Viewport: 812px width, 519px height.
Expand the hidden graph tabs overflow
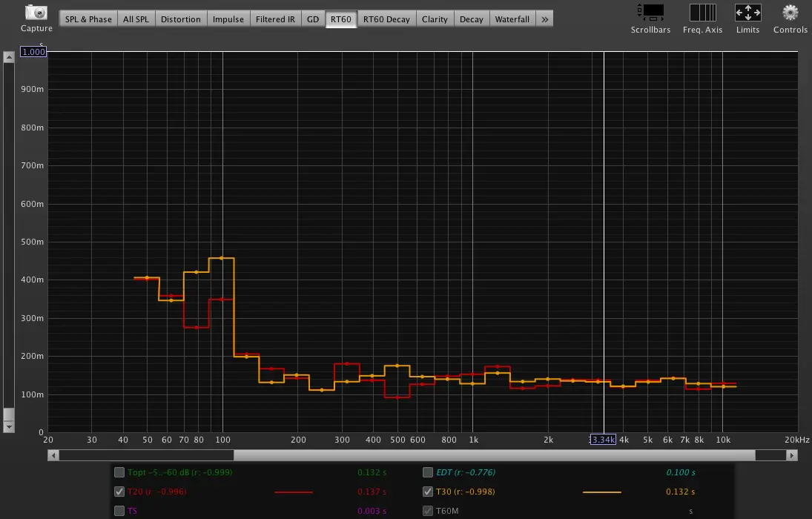pos(545,19)
